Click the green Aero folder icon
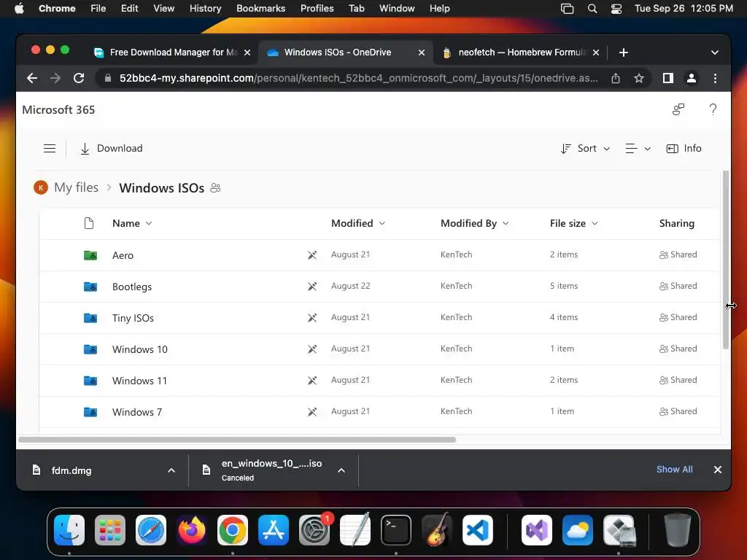Image resolution: width=747 pixels, height=560 pixels. (x=90, y=255)
